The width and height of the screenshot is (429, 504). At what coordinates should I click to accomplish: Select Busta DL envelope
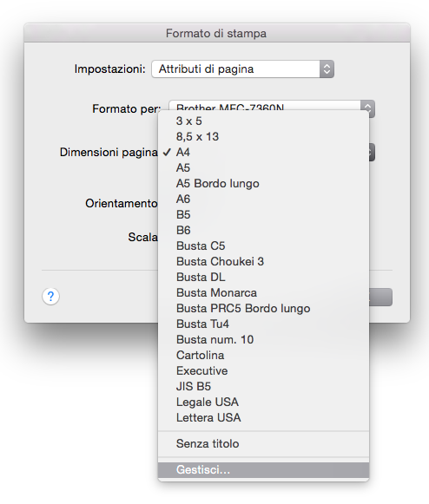(263, 277)
